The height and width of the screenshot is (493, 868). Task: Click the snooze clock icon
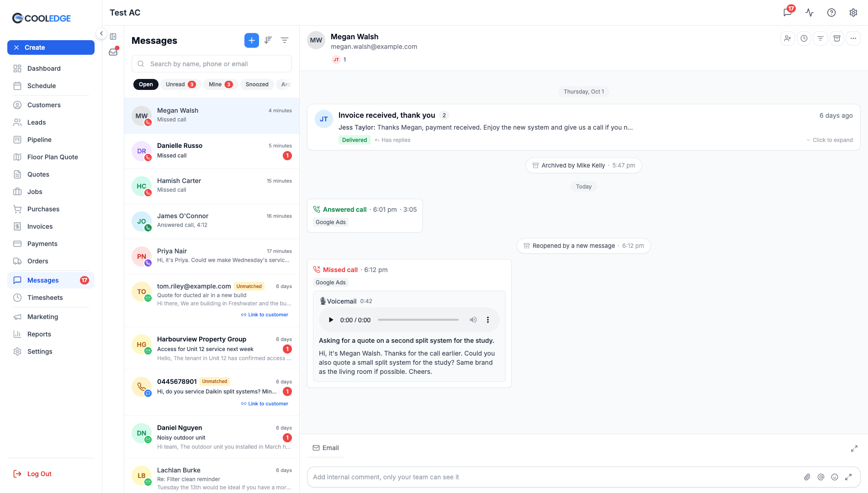click(x=804, y=38)
